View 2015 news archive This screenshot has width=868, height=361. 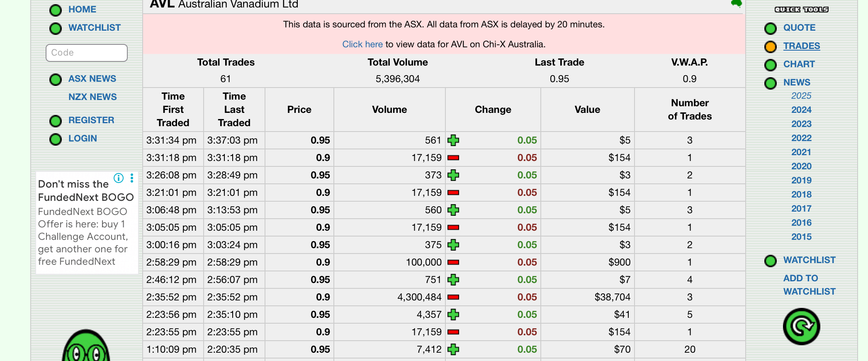click(x=801, y=237)
